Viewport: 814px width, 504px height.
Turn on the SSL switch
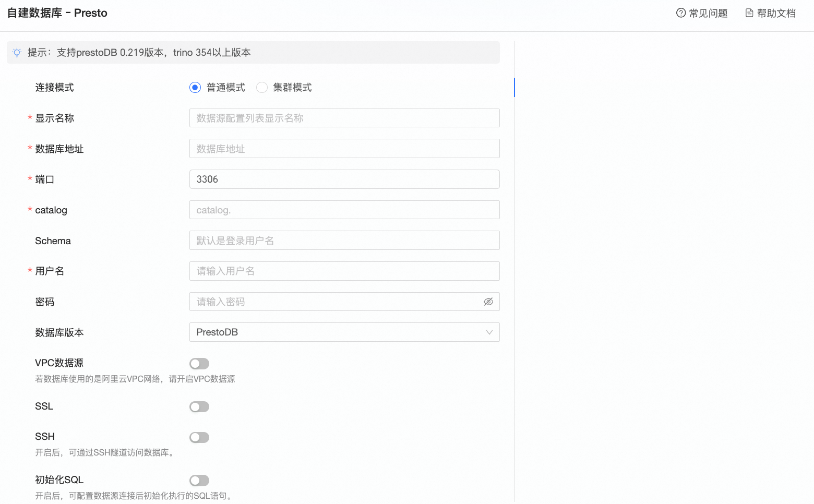[x=199, y=406]
